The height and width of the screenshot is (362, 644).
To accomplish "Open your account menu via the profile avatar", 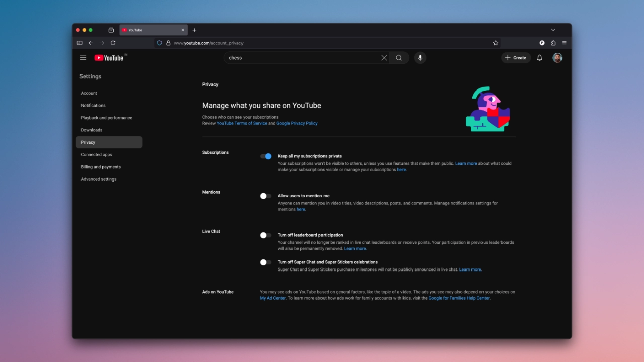I will click(x=557, y=58).
